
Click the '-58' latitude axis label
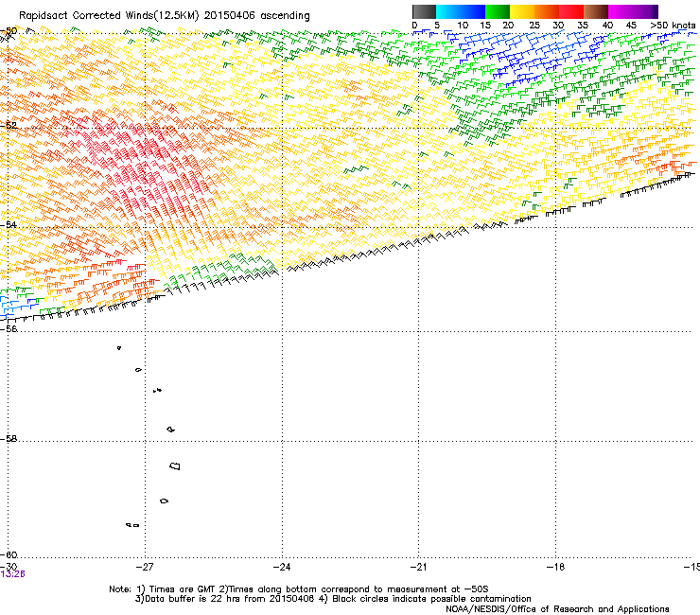[8, 439]
